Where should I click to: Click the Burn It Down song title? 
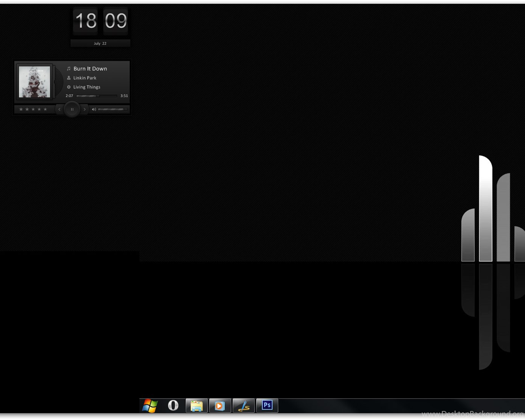(90, 68)
